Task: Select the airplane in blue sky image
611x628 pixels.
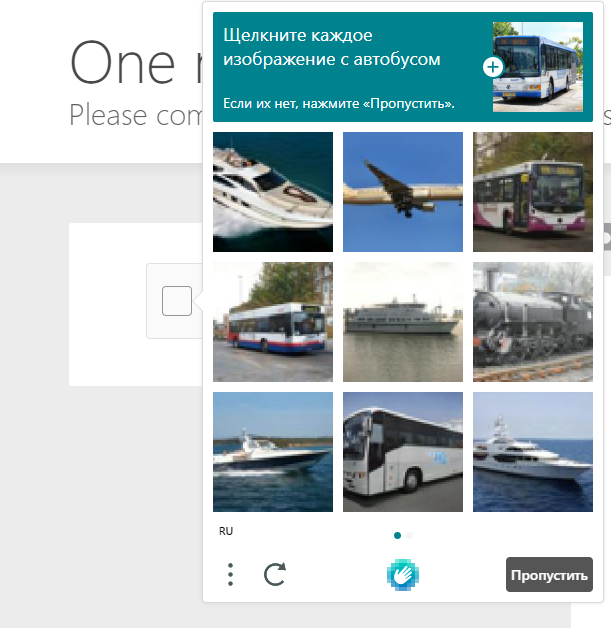Action: pos(403,192)
